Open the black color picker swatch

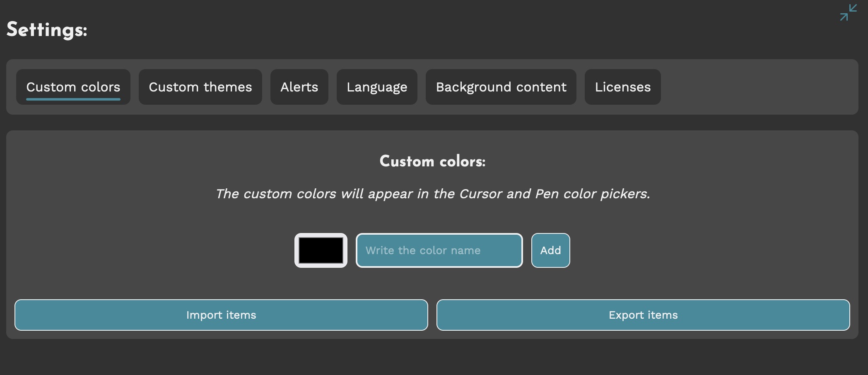point(321,250)
